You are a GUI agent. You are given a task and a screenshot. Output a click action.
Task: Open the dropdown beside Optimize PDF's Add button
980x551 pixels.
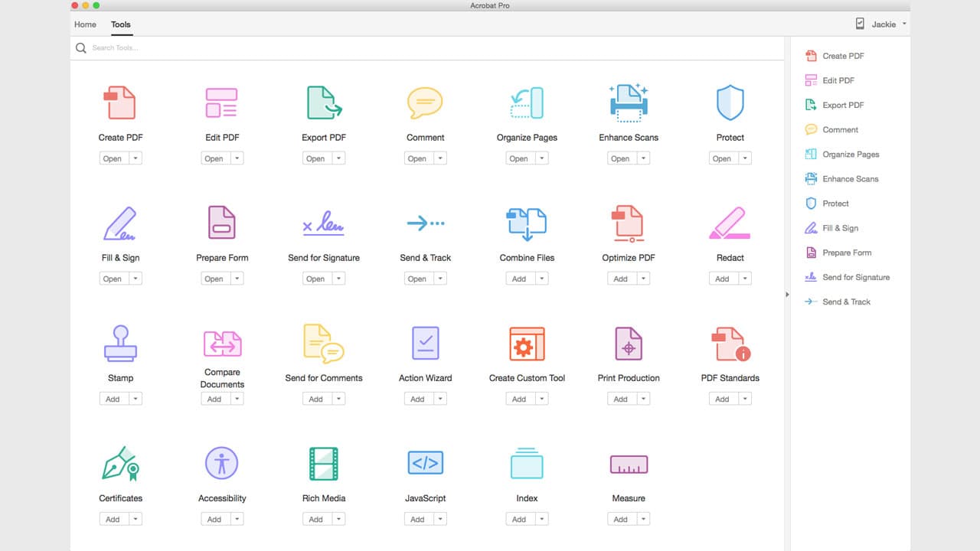(644, 278)
